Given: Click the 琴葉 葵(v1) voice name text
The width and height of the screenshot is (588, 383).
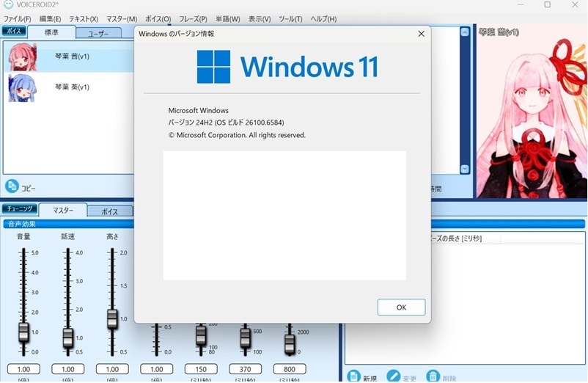Looking at the screenshot, I should click(73, 87).
